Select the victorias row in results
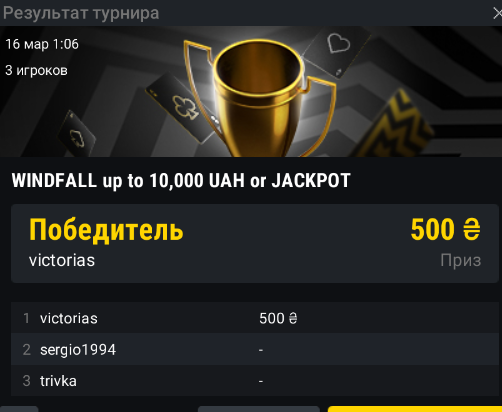The image size is (502, 412). pos(255,318)
